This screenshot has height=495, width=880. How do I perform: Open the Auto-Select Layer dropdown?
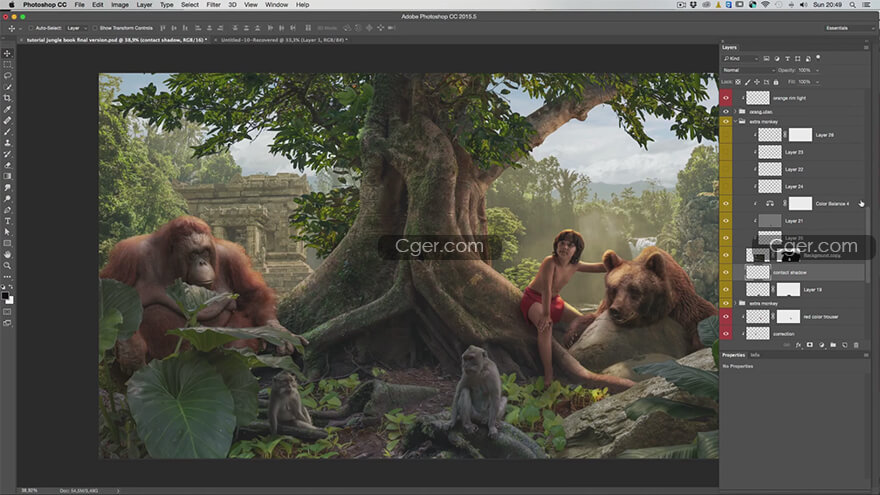click(77, 28)
